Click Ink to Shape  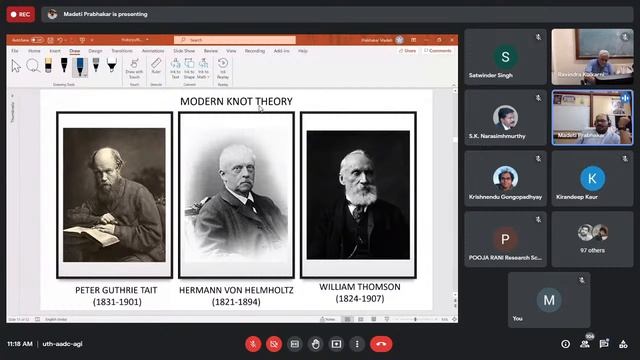(189, 69)
